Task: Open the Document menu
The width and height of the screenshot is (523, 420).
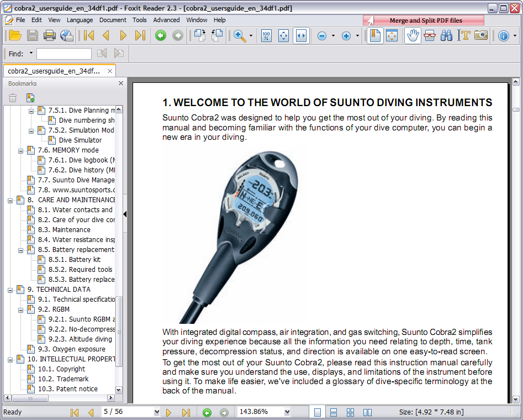Action: [113, 20]
